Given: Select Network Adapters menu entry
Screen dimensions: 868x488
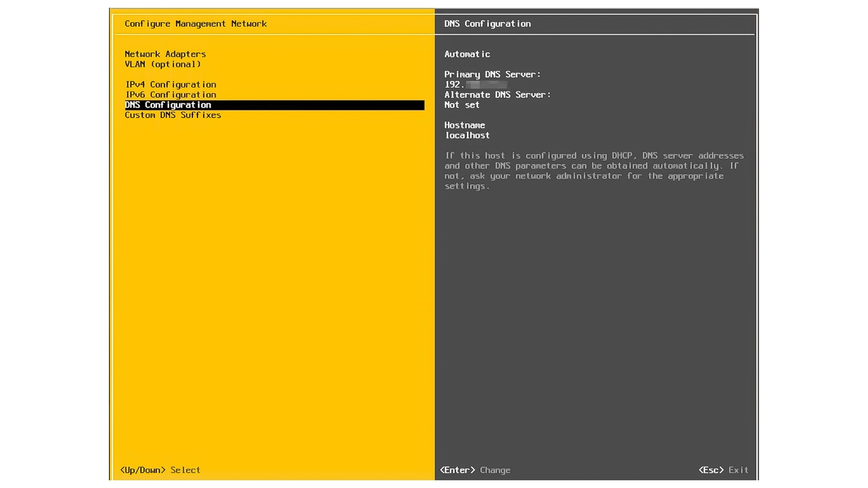Looking at the screenshot, I should pyautogui.click(x=165, y=54).
